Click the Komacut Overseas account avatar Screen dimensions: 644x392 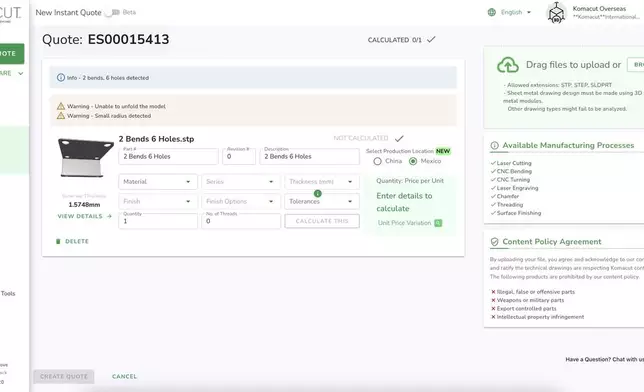click(556, 13)
